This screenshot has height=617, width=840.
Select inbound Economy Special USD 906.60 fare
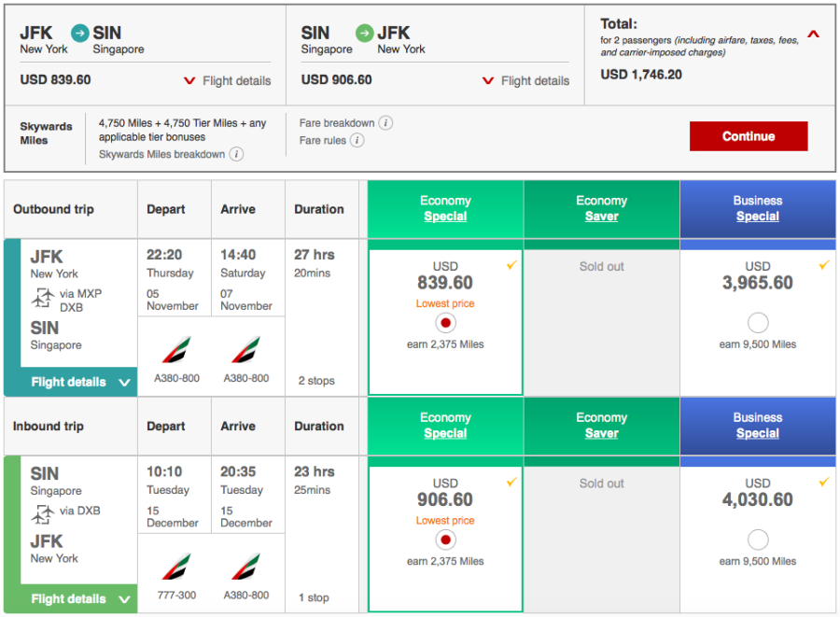[445, 540]
